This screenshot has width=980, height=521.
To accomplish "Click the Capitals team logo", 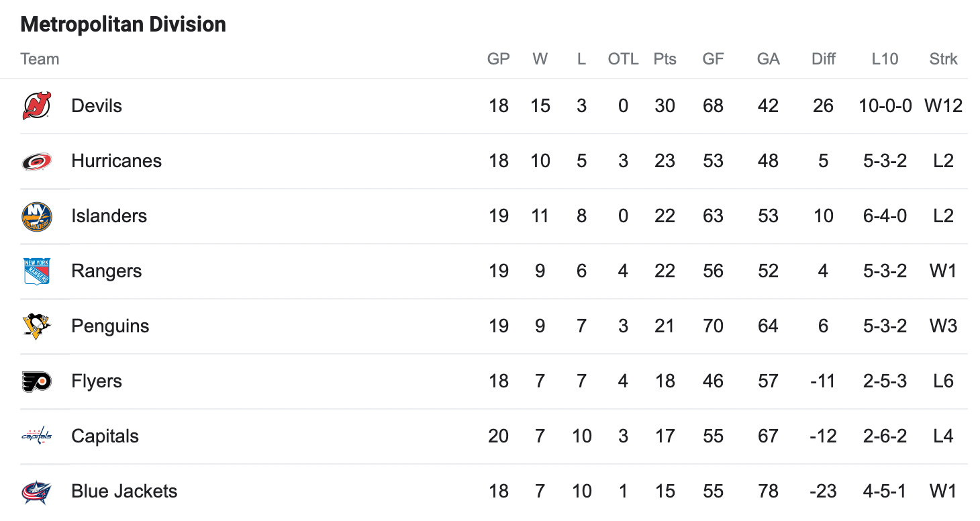I will coord(36,436).
